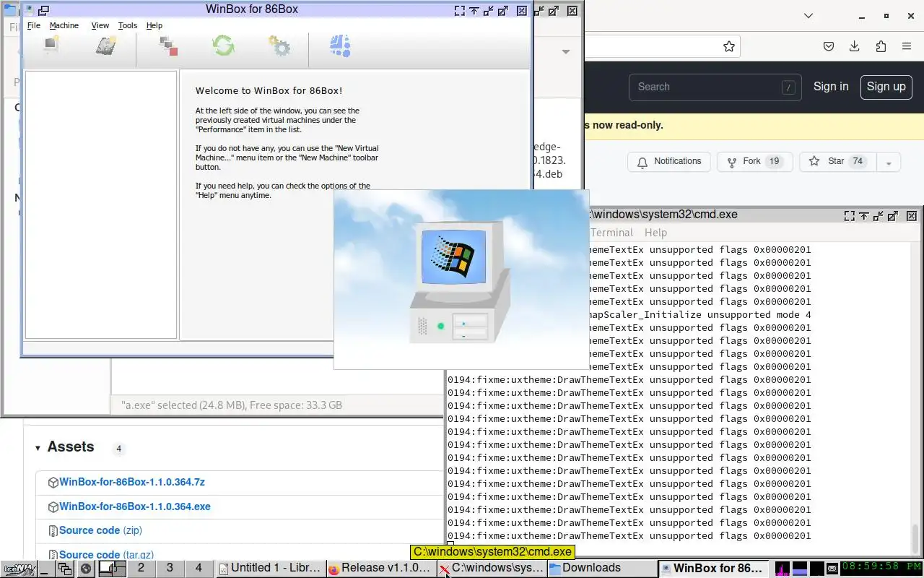Click the mailbox envelope icon in system tray
The height and width of the screenshot is (578, 924).
(x=832, y=569)
